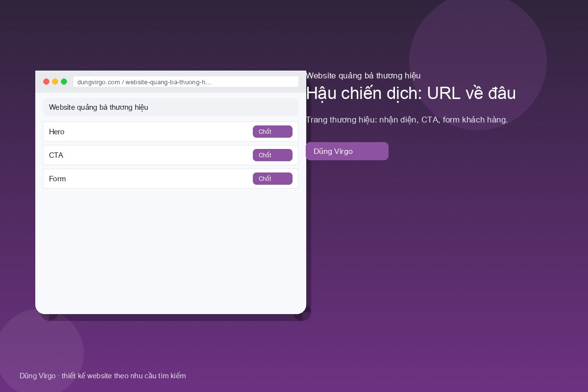The width and height of the screenshot is (588, 392).
Task: Click the headline "Hậu chiến dịch: URL về đâu"
Action: click(411, 93)
